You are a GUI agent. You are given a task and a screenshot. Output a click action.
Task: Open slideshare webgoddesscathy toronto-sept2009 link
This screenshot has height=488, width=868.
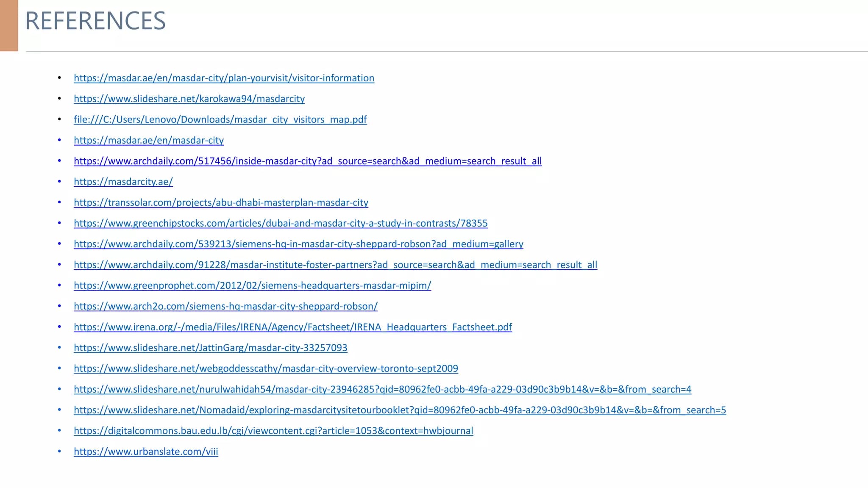[266, 369]
